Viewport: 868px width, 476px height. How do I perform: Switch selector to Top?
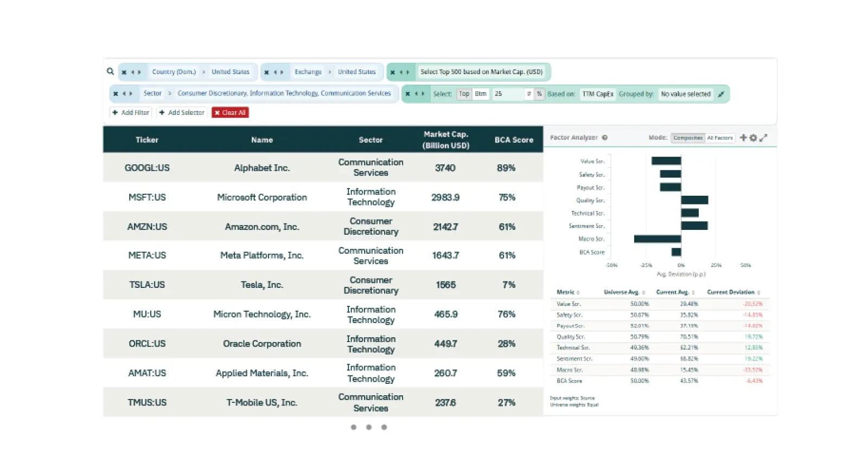tap(464, 94)
